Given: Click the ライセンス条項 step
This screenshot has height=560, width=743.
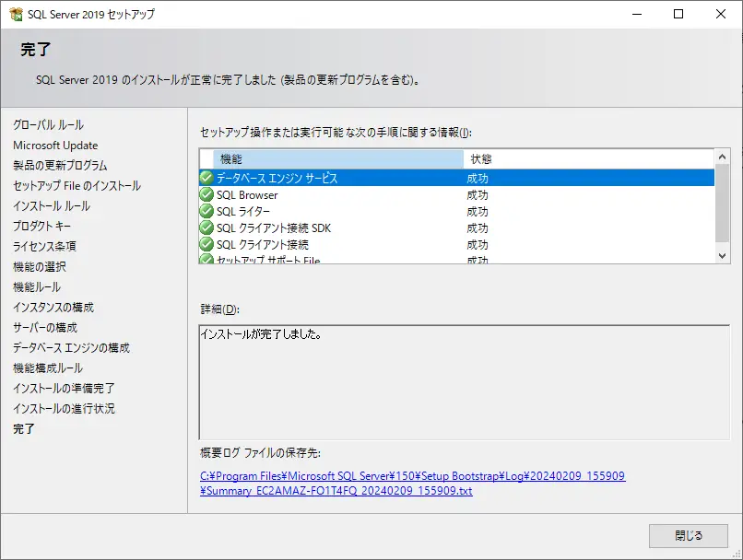Looking at the screenshot, I should (44, 247).
